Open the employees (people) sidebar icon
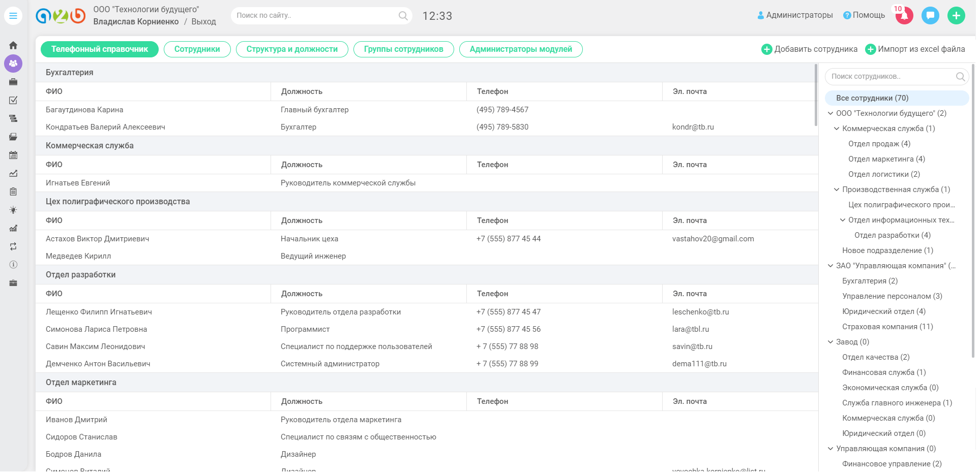Image resolution: width=980 pixels, height=473 pixels. 13,64
